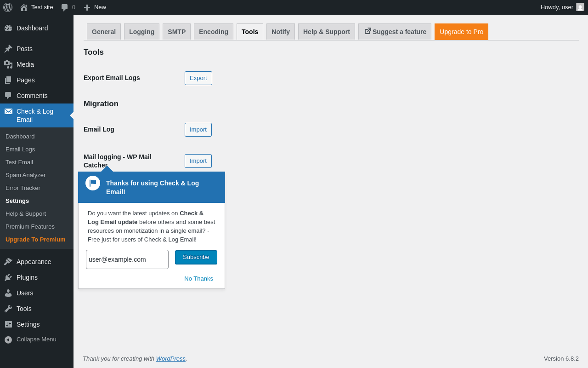Open the General tab
Screen dimensions: 588x368
[104, 32]
